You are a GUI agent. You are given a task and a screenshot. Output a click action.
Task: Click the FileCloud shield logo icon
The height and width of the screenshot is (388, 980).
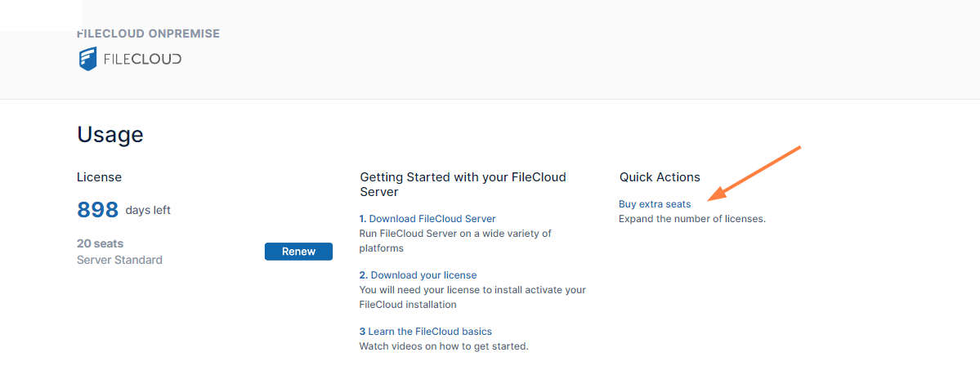(x=87, y=59)
